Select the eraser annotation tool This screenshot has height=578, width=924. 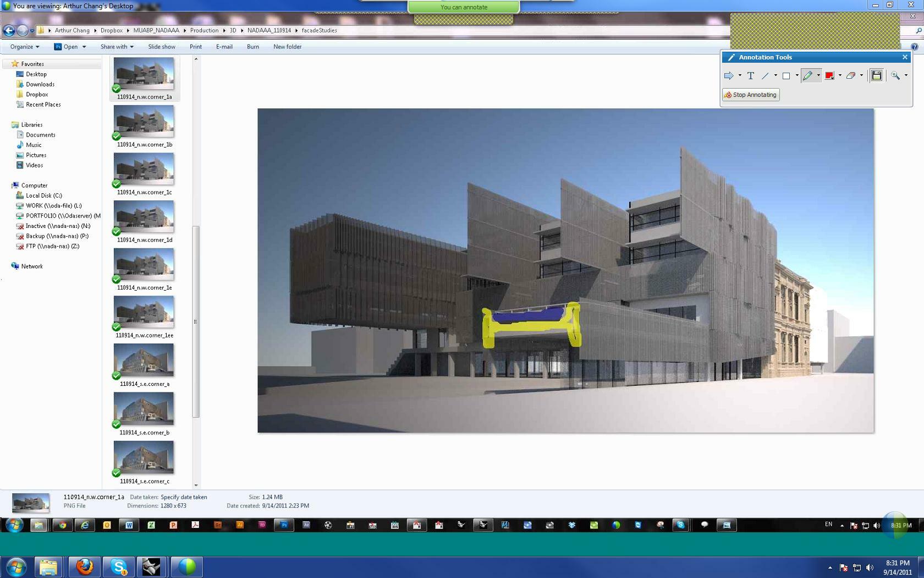[x=851, y=76]
